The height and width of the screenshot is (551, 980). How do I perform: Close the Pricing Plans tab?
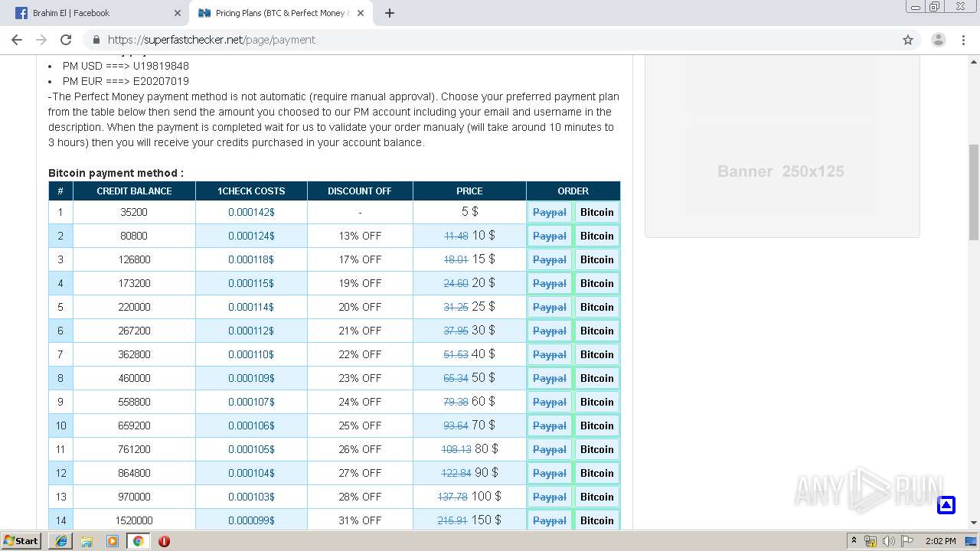[x=361, y=13]
